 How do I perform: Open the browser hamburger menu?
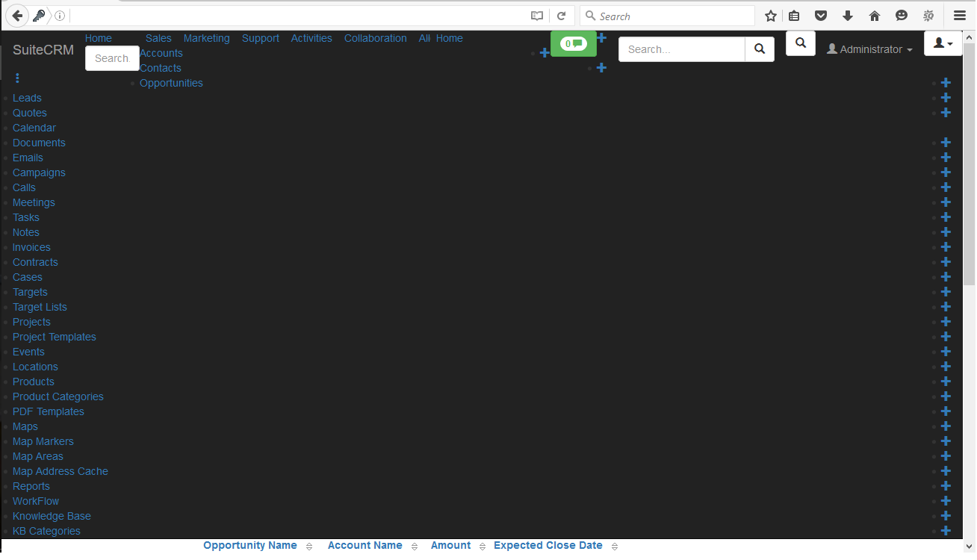coord(960,16)
